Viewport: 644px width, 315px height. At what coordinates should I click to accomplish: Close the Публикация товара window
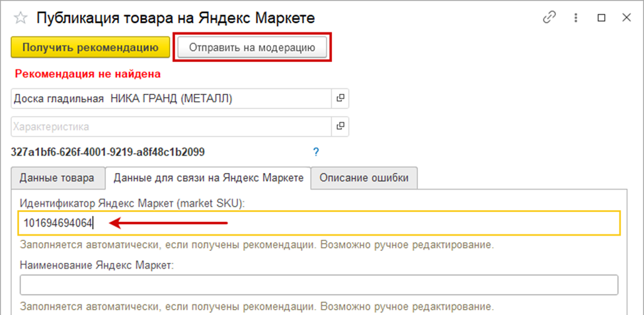point(625,18)
